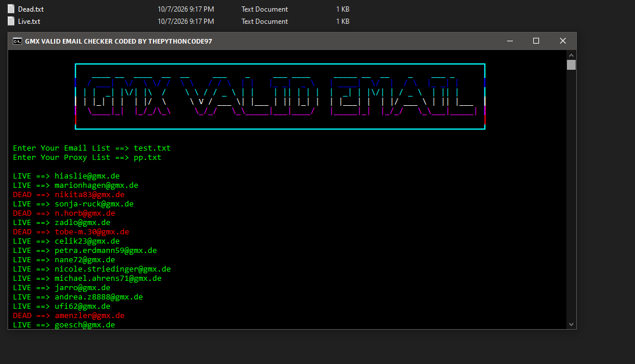This screenshot has width=635, height=364.
Task: Minimize the GMX email checker console
Action: click(510, 41)
